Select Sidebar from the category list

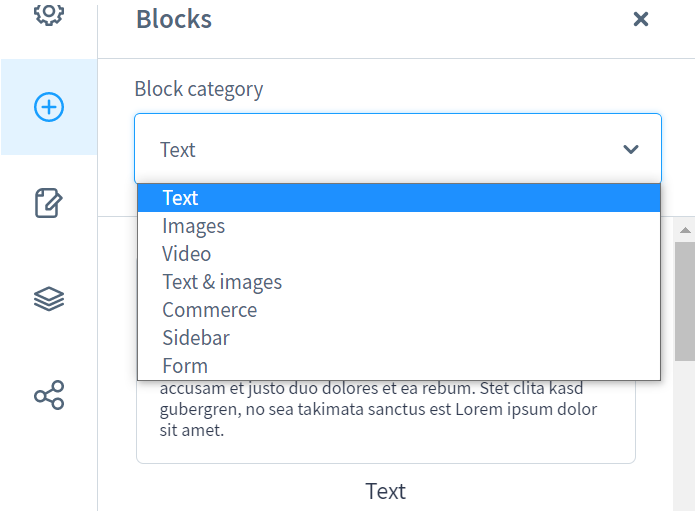(x=196, y=338)
